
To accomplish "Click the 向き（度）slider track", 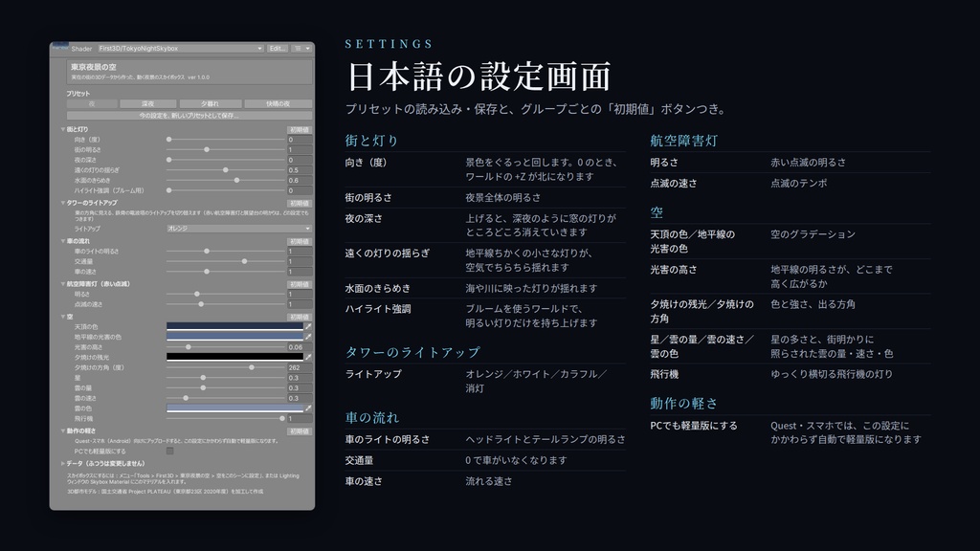I will coord(226,140).
